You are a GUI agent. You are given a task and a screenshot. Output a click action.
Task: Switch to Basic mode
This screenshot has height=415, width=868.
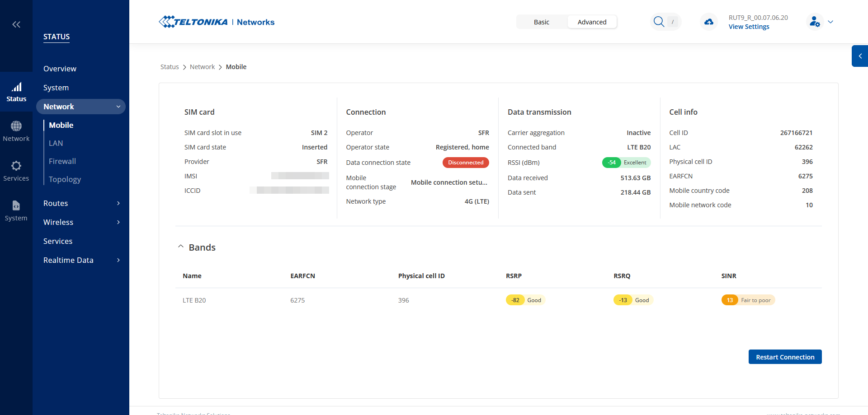coord(542,22)
